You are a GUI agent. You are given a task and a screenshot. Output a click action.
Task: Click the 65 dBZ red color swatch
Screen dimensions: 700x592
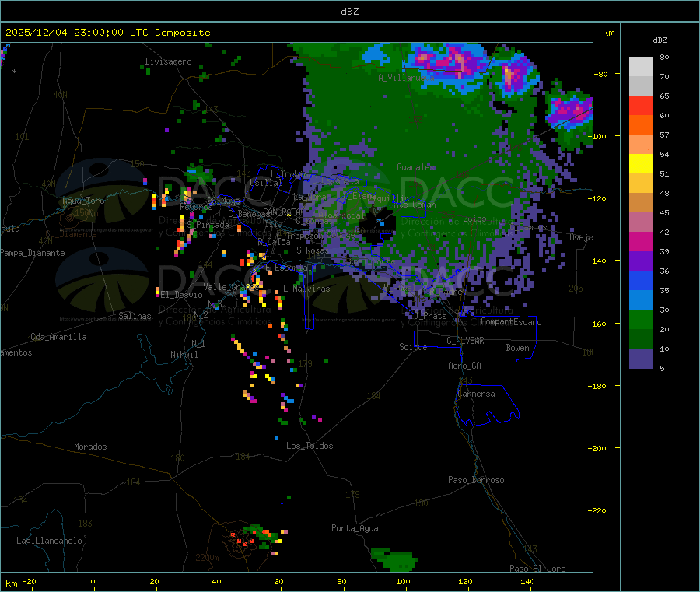(641, 105)
